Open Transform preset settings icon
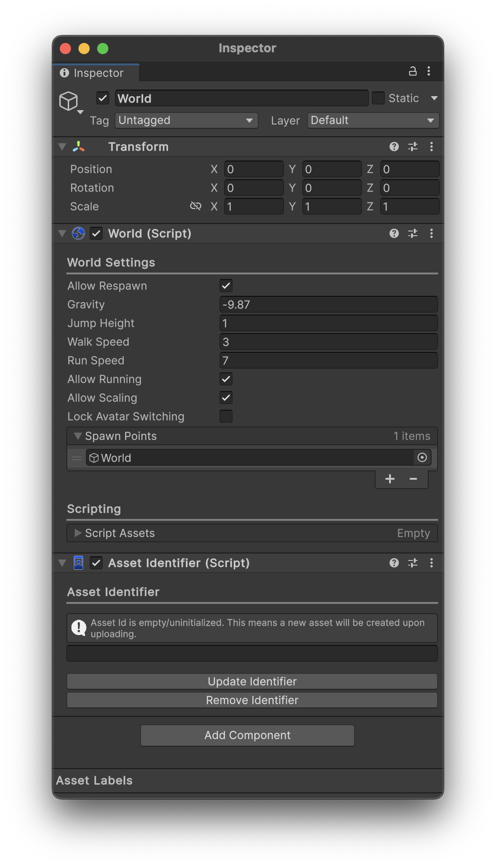The image size is (496, 868). point(413,147)
